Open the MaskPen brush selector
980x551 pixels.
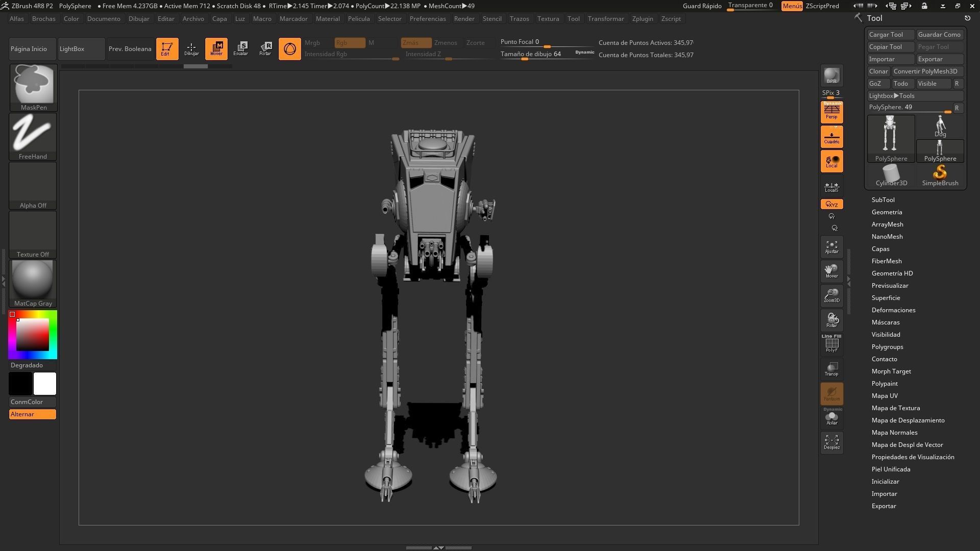pos(33,87)
